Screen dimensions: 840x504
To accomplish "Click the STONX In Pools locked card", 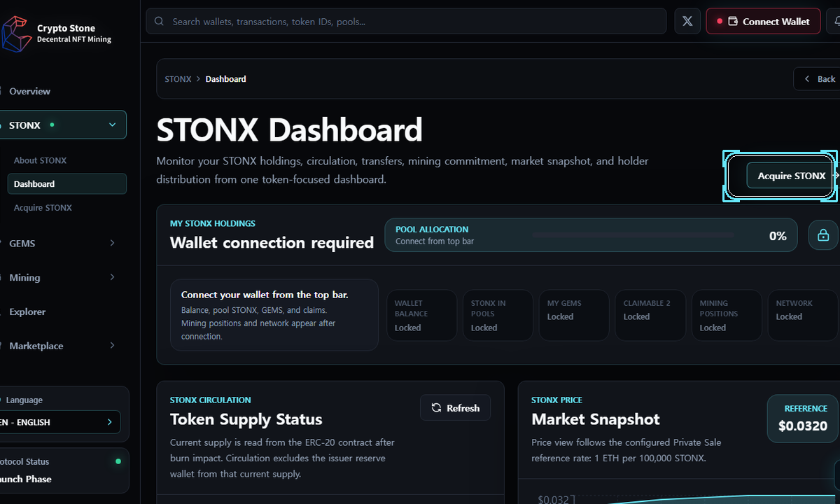I will click(498, 316).
